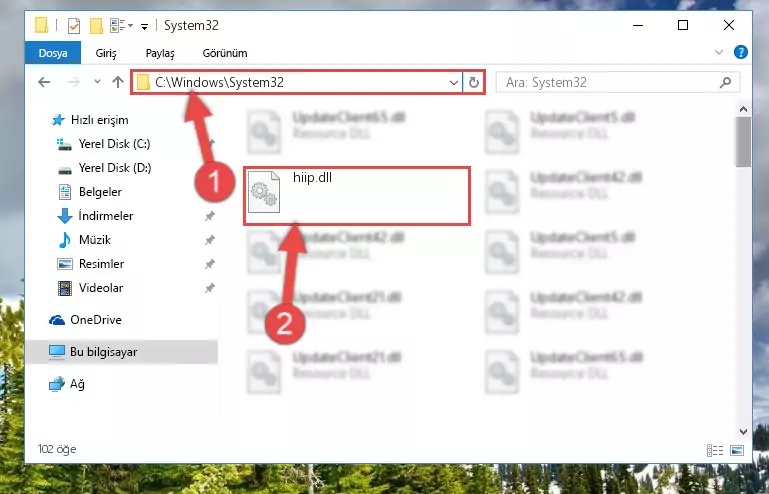Open Yerel Disk (C:) in the sidebar
Image resolution: width=769 pixels, height=494 pixels.
point(114,144)
